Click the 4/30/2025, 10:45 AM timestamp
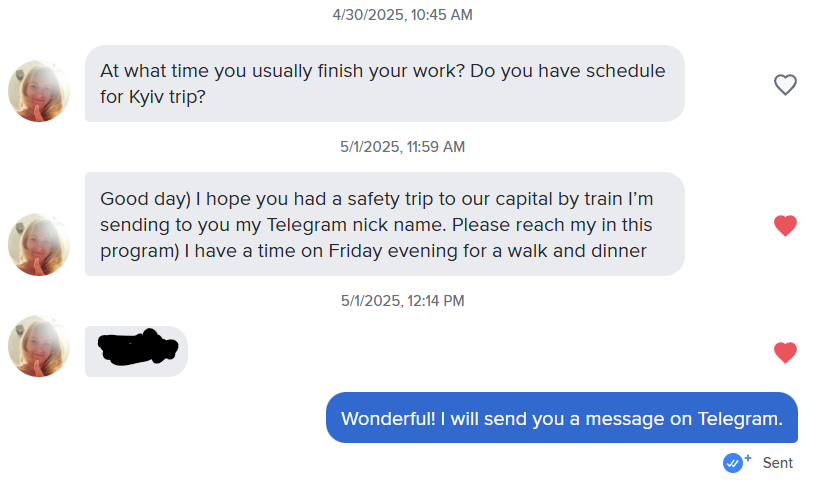This screenshot has width=816, height=488. (x=402, y=15)
